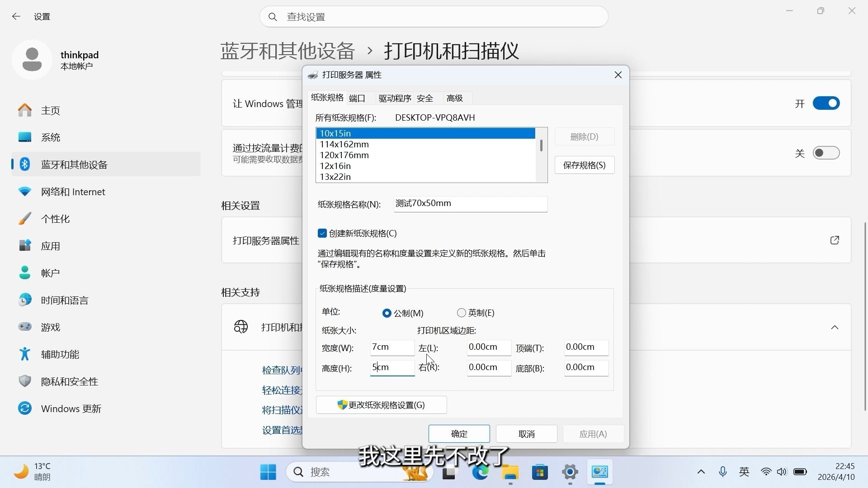The height and width of the screenshot is (488, 868).
Task: Uncheck 创建新纸张规格(C) checkbox
Action: pyautogui.click(x=322, y=233)
